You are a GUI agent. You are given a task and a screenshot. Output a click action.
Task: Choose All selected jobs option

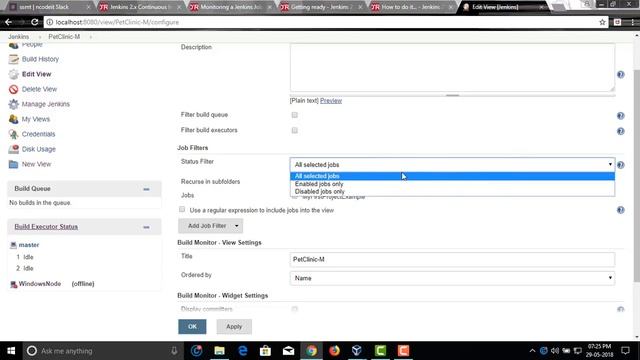452,176
